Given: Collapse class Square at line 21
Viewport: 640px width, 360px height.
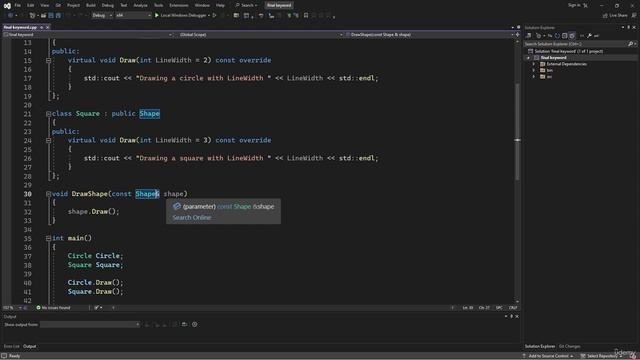Looking at the screenshot, I should coord(48,114).
